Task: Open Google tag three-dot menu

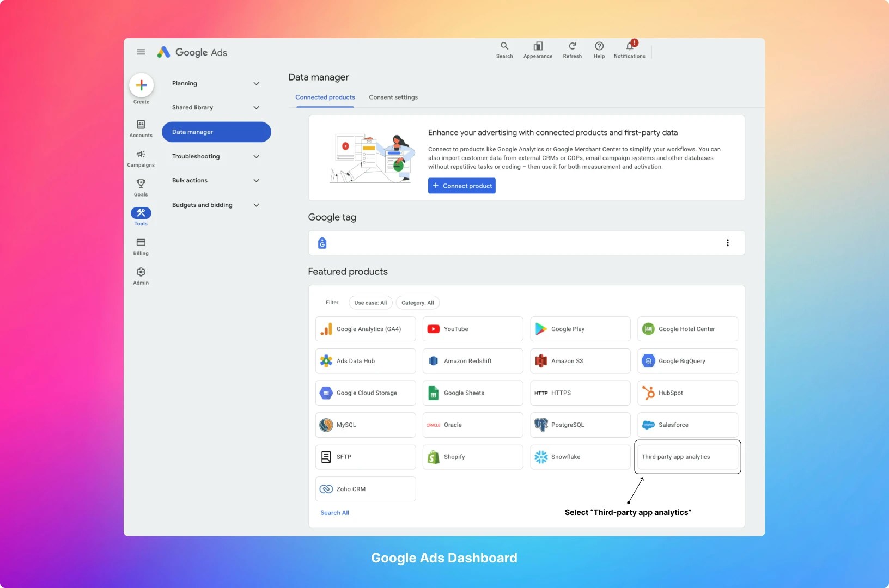Action: [x=727, y=243]
